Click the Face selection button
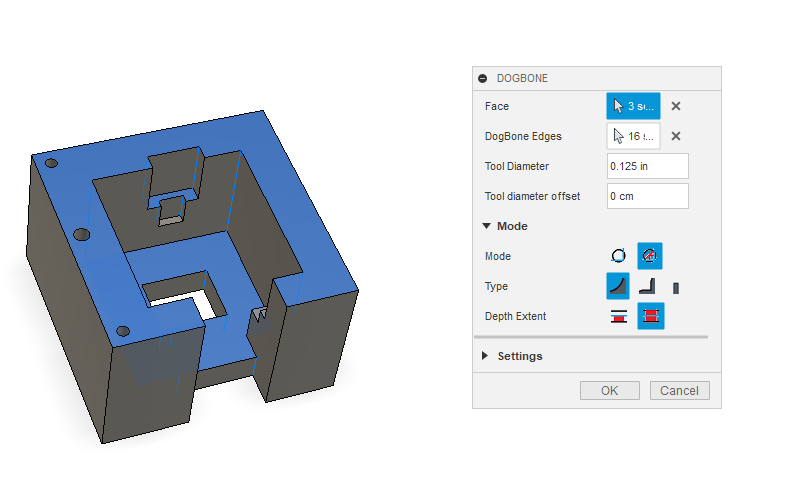803x478 pixels. 633,106
